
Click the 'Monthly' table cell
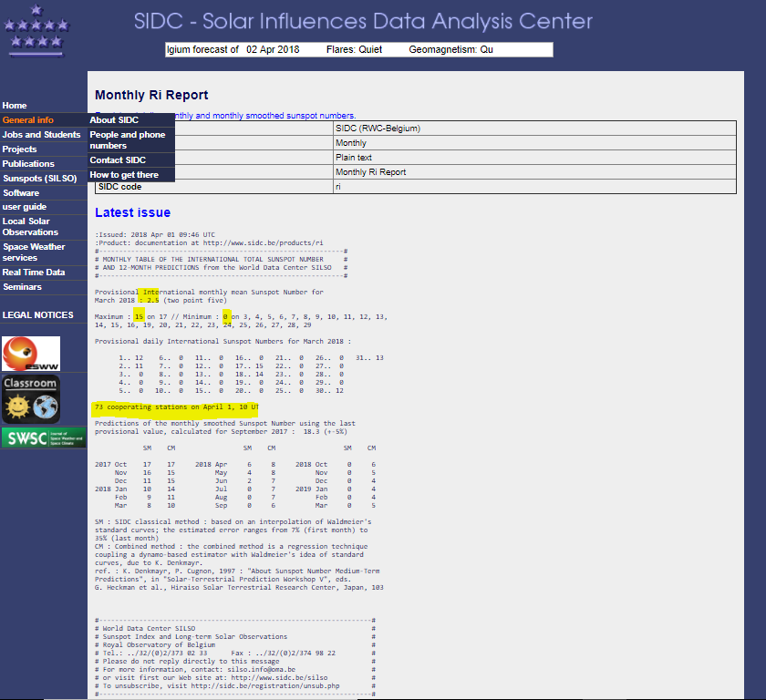(x=535, y=143)
